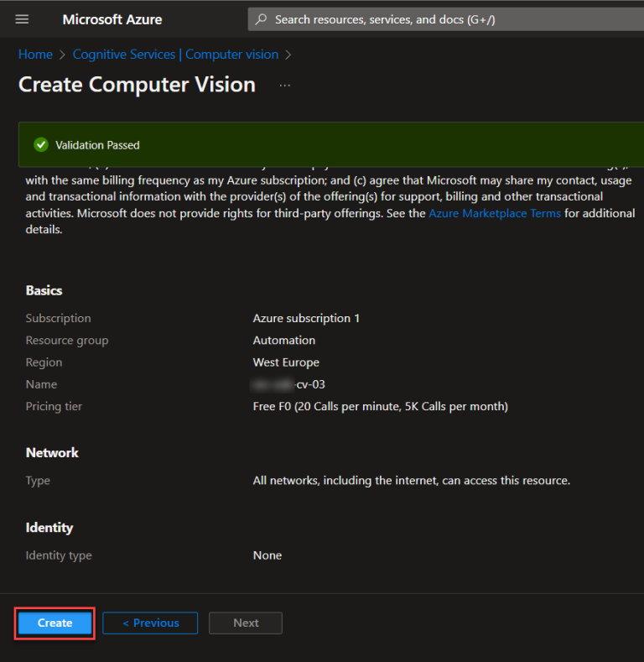Click the Microsoft Azure portal title
Screen dimensions: 644x662
point(112,19)
